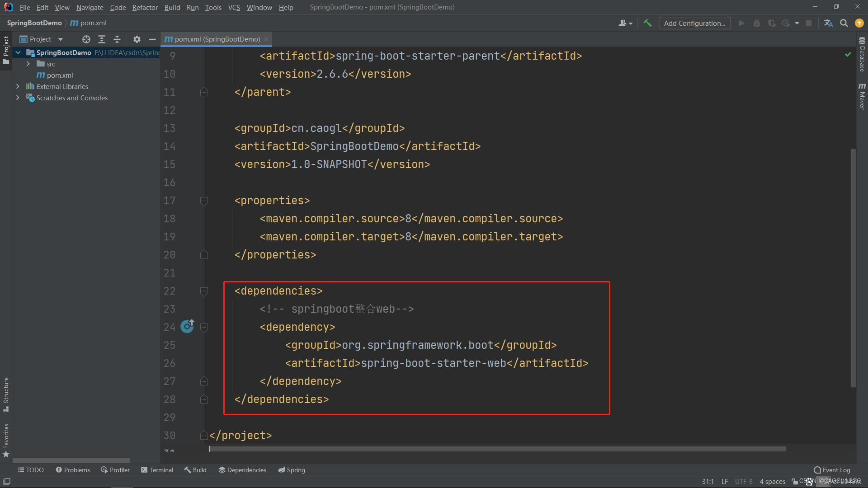Fold the dependencies block at line 22
The image size is (868, 488).
click(x=204, y=291)
